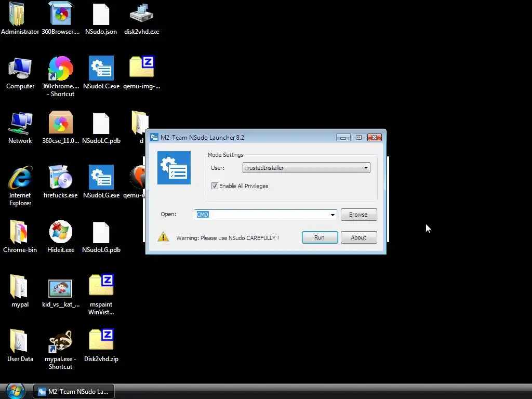Expand the User dropdown showing TrustedInstaller
Viewport: 532px width, 399px height.
pos(307,168)
